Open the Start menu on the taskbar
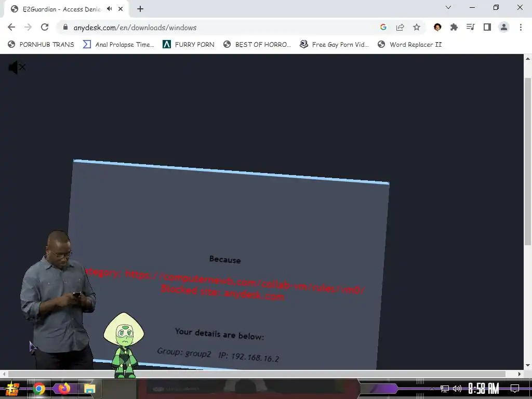Viewport: 532px width, 399px height. tap(12, 389)
